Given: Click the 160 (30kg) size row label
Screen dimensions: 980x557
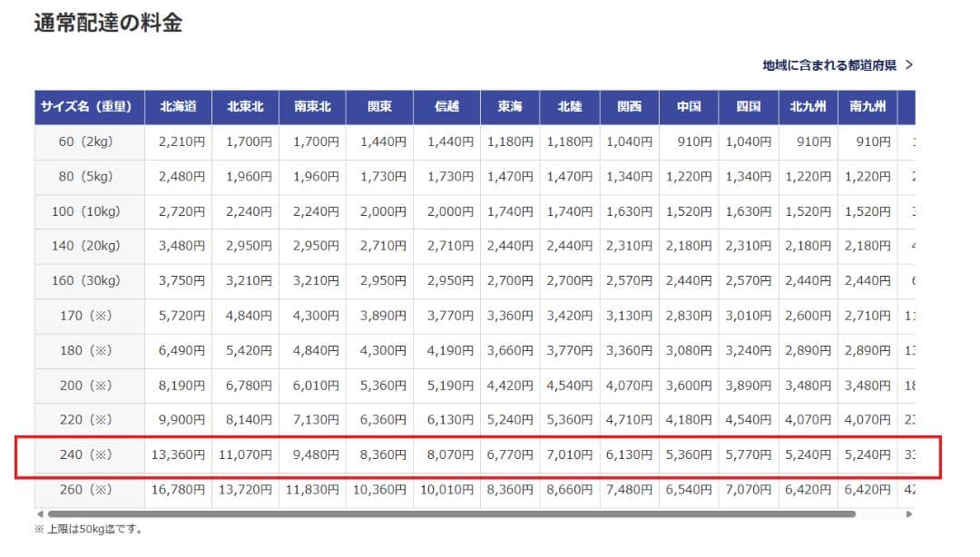Looking at the screenshot, I should (89, 280).
